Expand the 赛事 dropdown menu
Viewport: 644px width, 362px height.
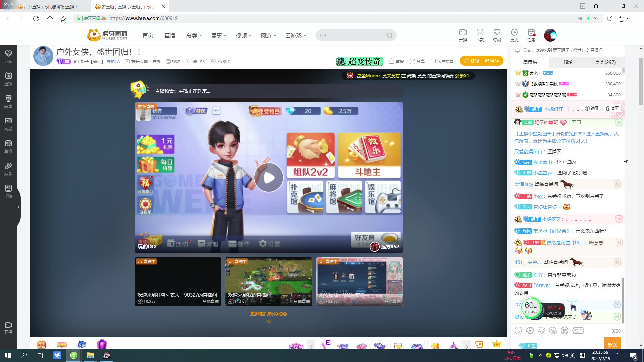pos(219,35)
